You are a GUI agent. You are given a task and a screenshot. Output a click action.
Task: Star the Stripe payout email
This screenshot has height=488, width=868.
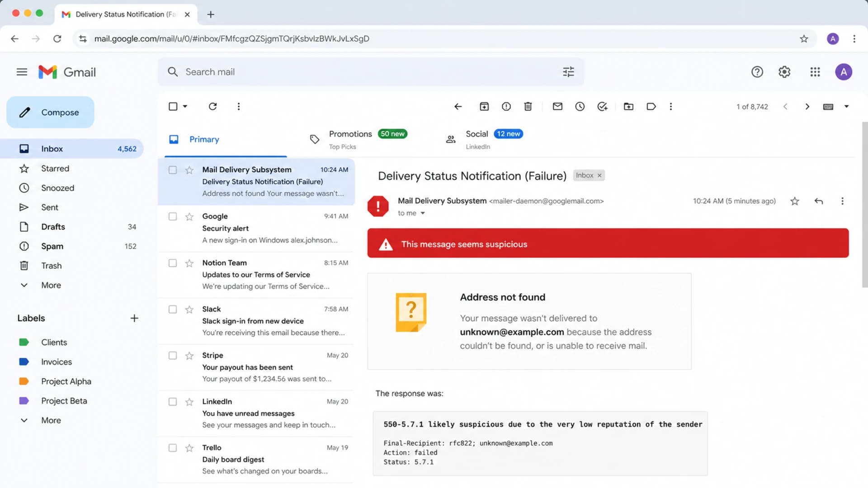click(189, 356)
